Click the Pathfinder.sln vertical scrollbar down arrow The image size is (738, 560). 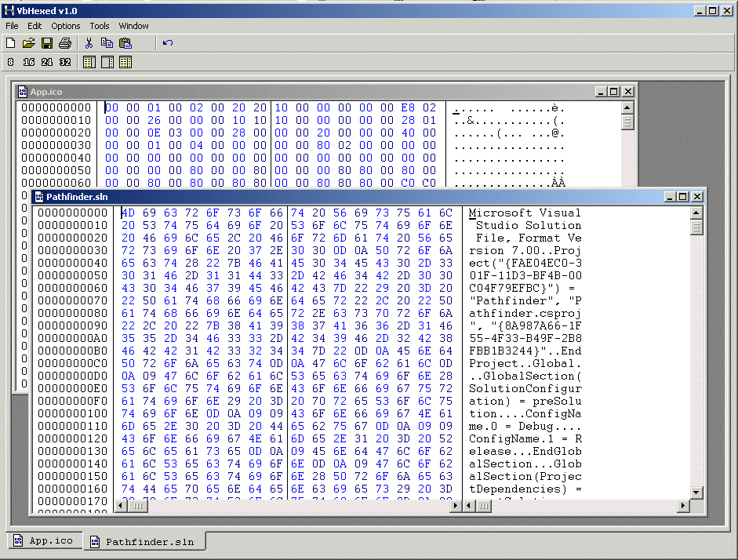696,492
